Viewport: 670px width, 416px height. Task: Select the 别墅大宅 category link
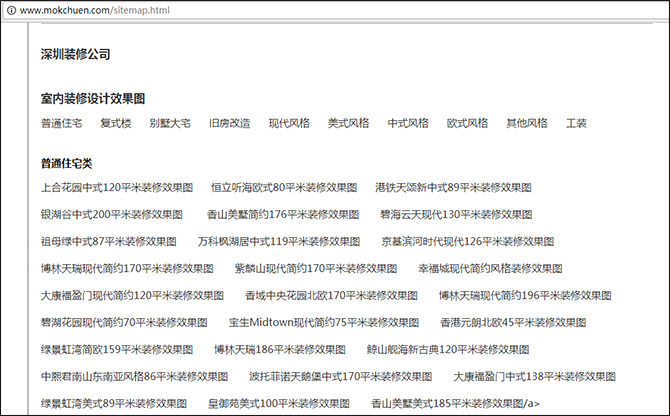click(170, 123)
